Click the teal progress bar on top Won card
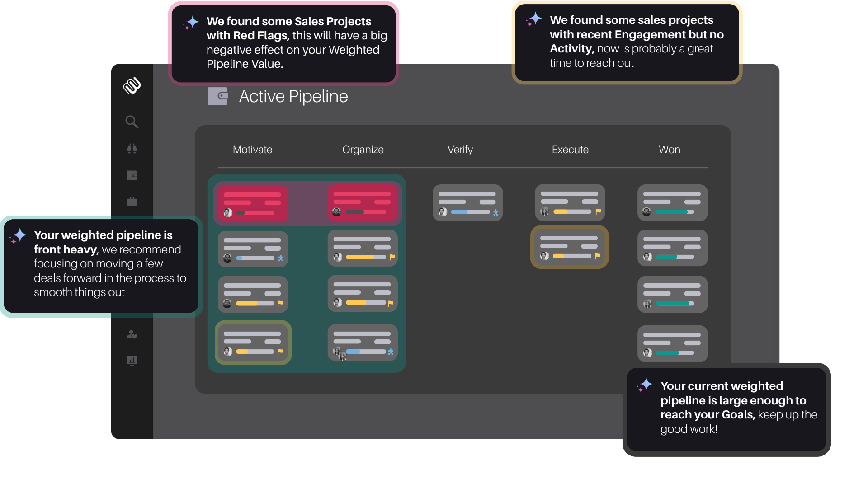 pyautogui.click(x=675, y=212)
